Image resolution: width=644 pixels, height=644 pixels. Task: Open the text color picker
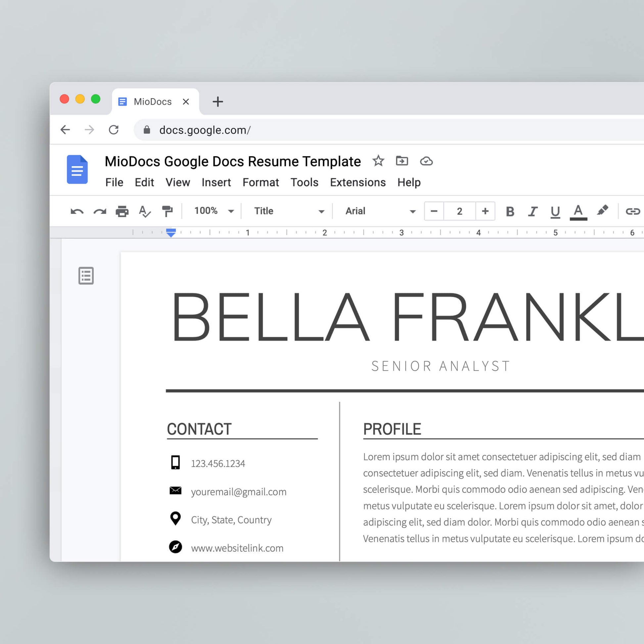tap(578, 211)
